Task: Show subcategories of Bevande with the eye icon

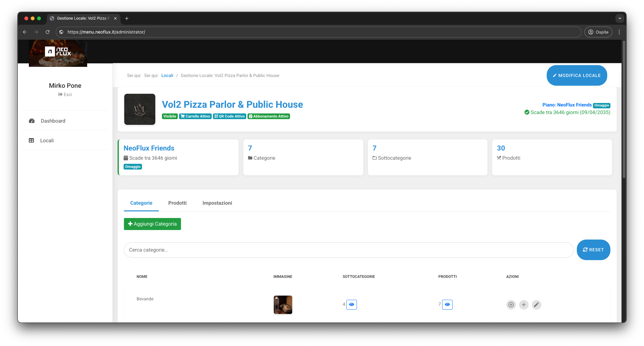Action: pos(351,304)
